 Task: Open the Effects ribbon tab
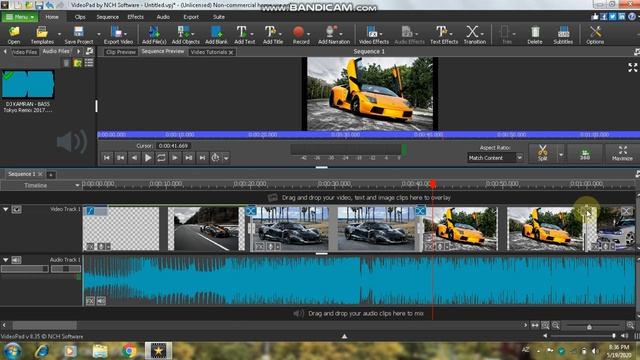pos(136,17)
